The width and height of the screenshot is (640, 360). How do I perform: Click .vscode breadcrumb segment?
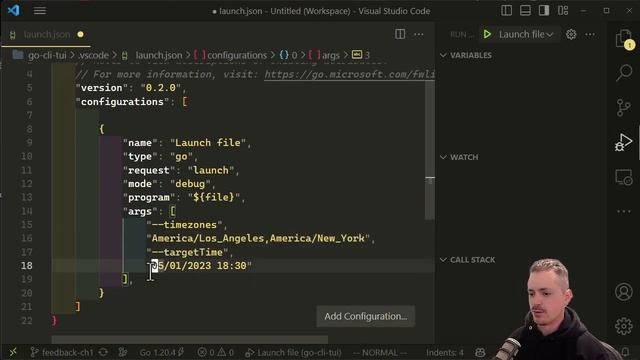(93, 55)
